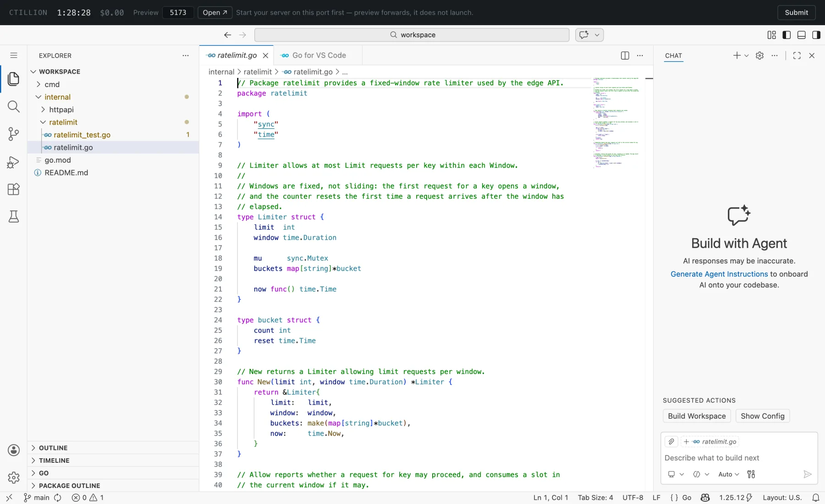Click the main branch indicator

[37, 498]
